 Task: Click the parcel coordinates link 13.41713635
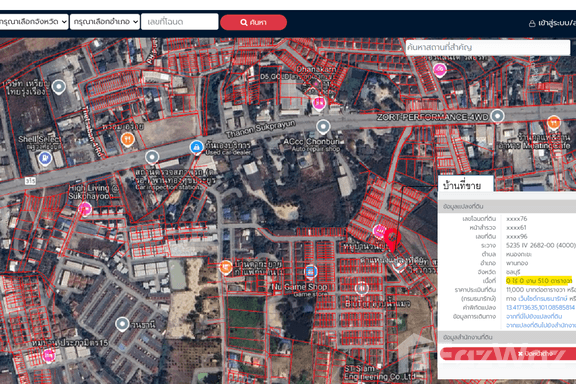tap(540, 307)
